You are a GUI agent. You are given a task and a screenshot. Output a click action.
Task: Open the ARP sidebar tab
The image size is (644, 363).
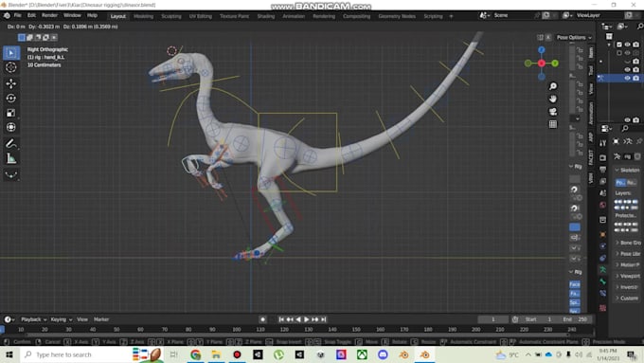pyautogui.click(x=591, y=136)
